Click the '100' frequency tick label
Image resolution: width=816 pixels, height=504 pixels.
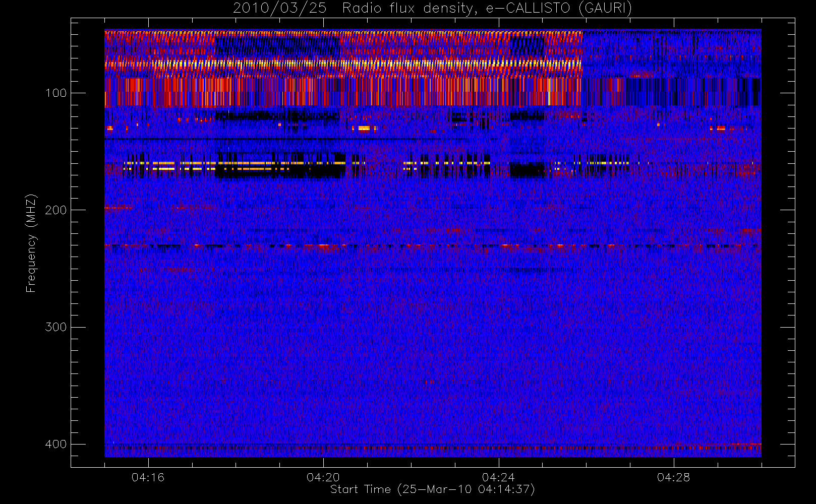pyautogui.click(x=55, y=93)
